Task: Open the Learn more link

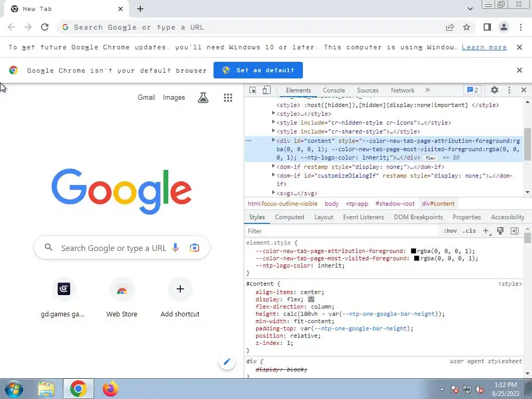Action: (484, 47)
